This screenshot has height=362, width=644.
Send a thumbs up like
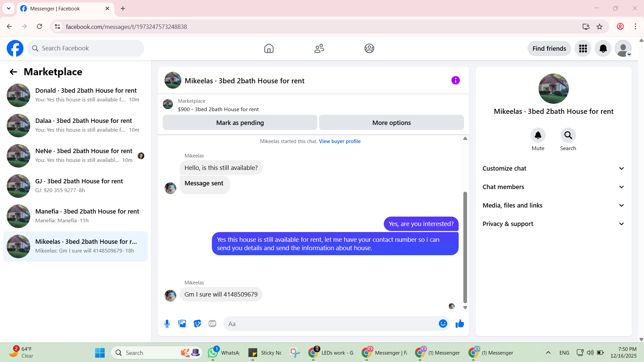coord(460,324)
